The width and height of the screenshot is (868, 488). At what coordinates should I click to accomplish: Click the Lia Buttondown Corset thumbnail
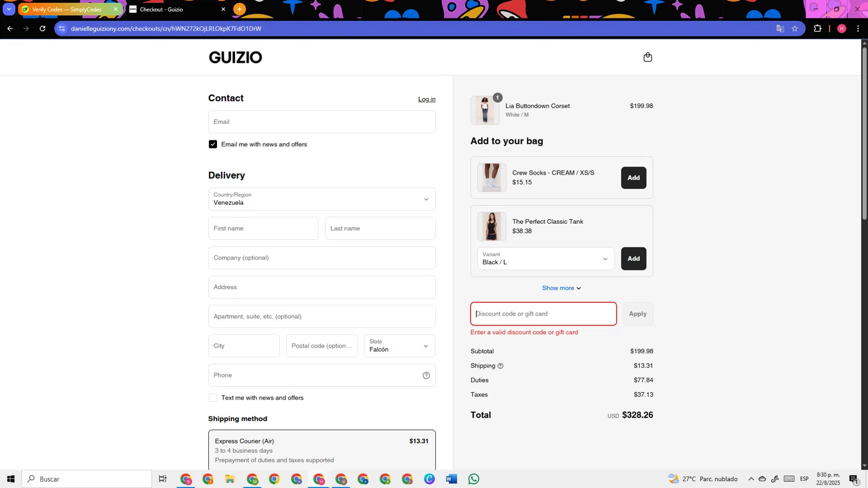pyautogui.click(x=485, y=110)
